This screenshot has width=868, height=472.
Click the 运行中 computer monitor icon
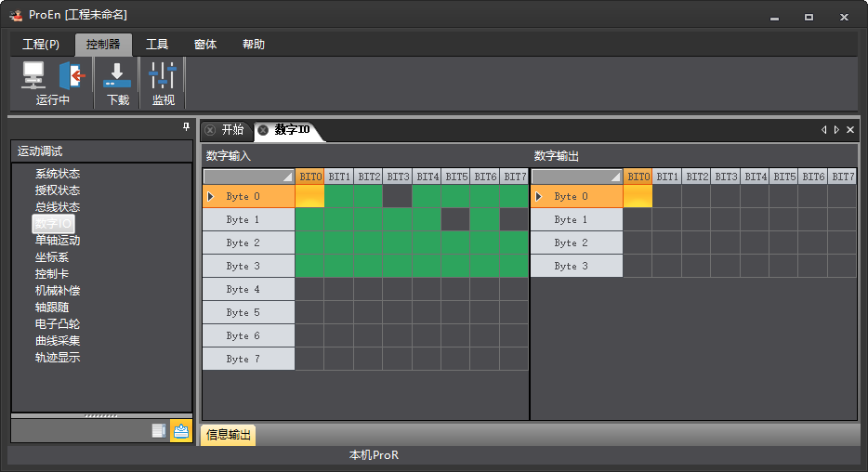click(33, 75)
